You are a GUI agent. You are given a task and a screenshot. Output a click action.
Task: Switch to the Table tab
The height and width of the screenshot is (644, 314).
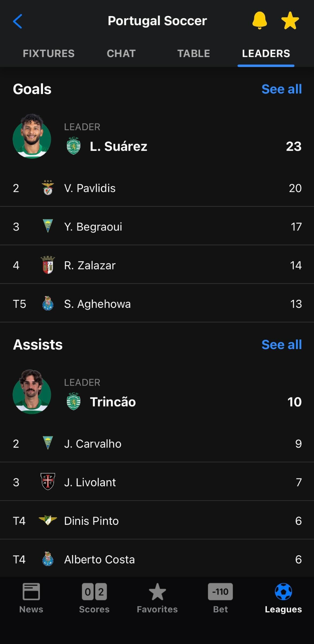pyautogui.click(x=193, y=53)
